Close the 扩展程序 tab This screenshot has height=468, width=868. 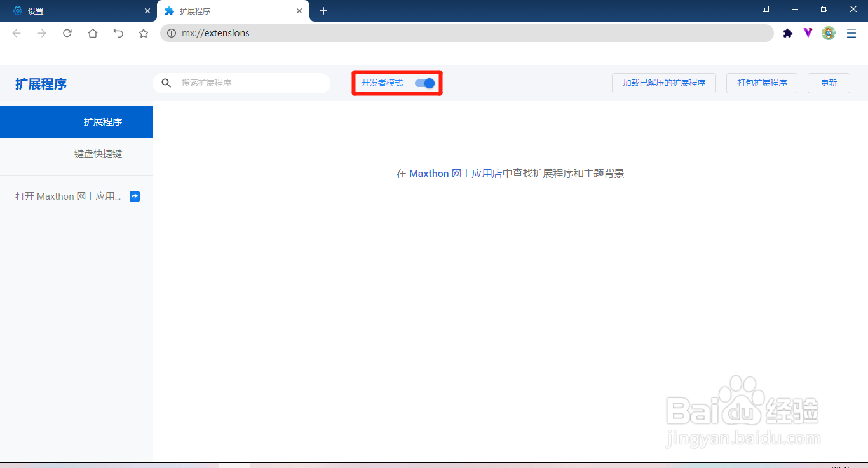299,11
